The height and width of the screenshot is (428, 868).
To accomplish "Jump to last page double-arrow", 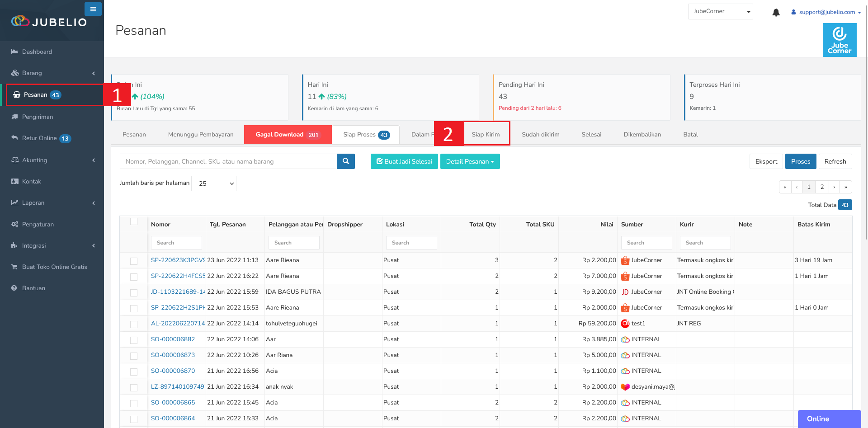I will click(846, 187).
